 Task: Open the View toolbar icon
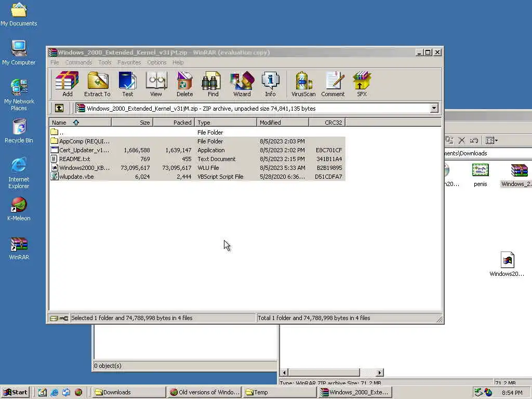pos(156,84)
